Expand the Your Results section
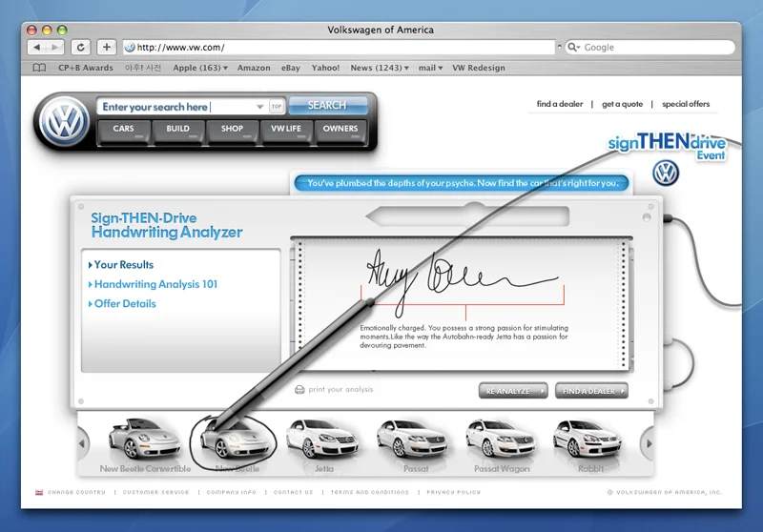Viewport: 763px width, 532px height. pos(121,264)
